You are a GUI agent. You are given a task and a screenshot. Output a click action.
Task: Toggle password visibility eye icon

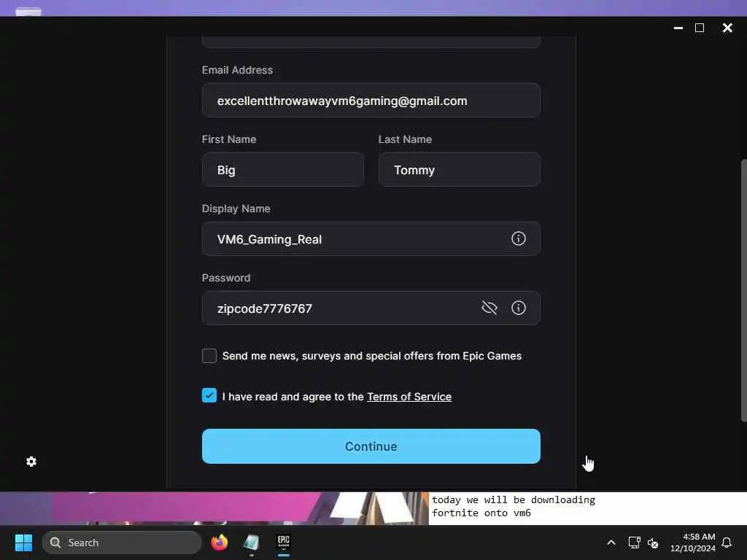tap(489, 308)
